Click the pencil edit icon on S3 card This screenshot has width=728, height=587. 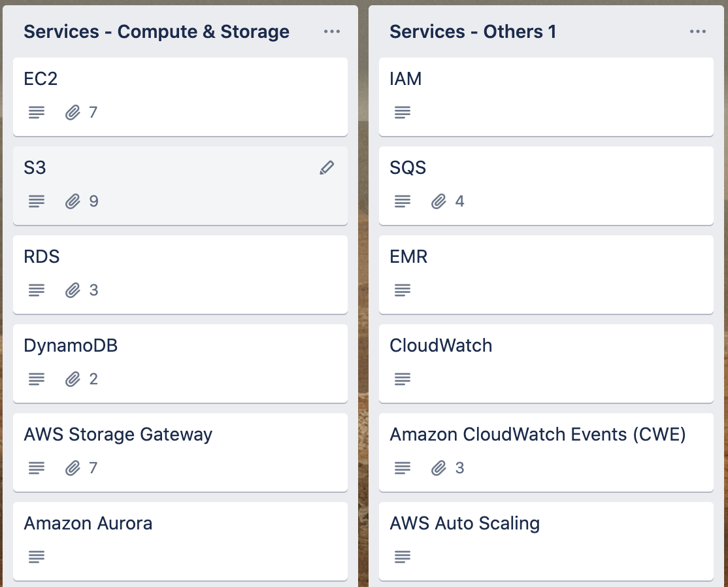pos(327,168)
